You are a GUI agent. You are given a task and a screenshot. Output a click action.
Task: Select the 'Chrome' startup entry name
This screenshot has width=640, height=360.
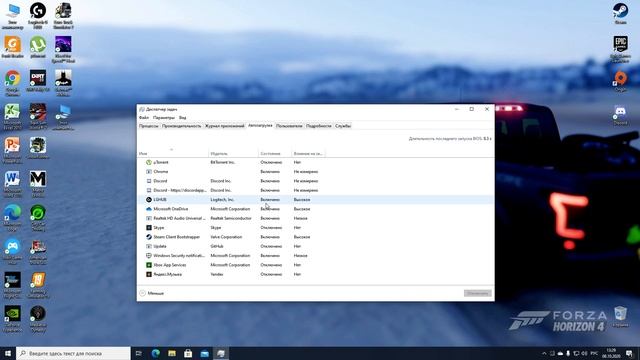(x=161, y=172)
